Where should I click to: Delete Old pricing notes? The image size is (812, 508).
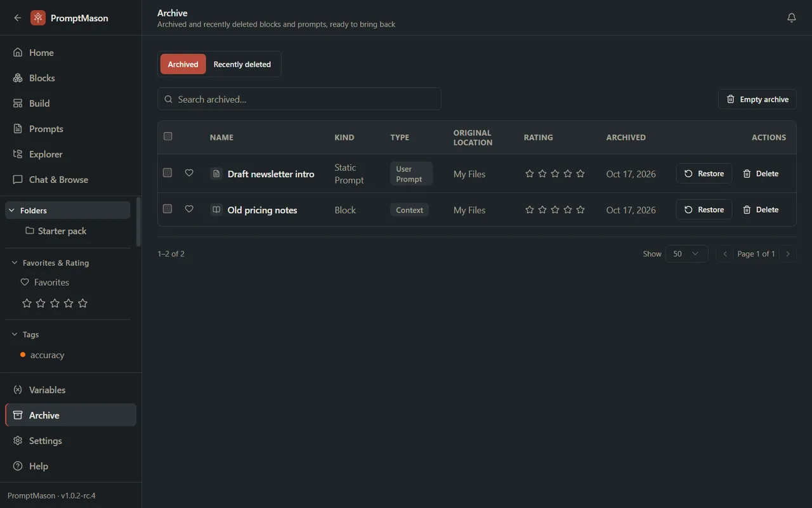[761, 210]
